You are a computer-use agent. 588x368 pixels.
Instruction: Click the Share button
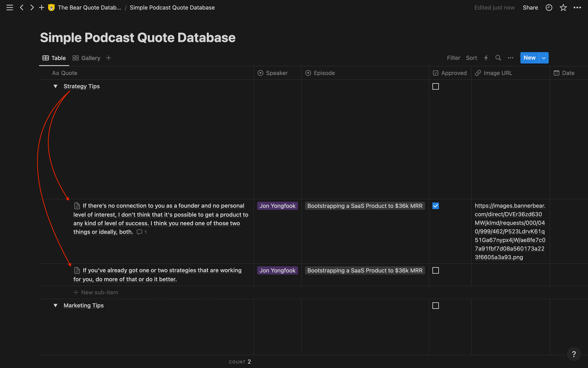coord(530,8)
